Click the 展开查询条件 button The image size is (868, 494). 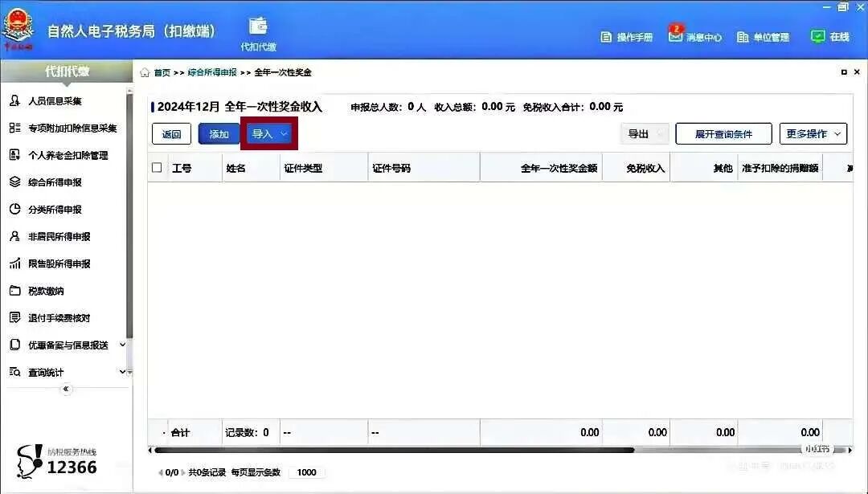click(x=723, y=133)
